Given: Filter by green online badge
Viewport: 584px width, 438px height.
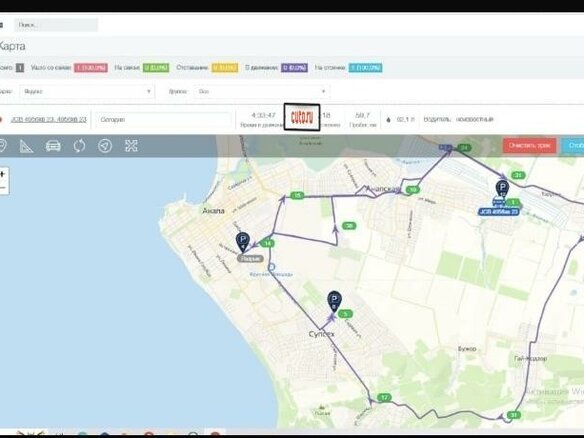Looking at the screenshot, I should pos(156,68).
